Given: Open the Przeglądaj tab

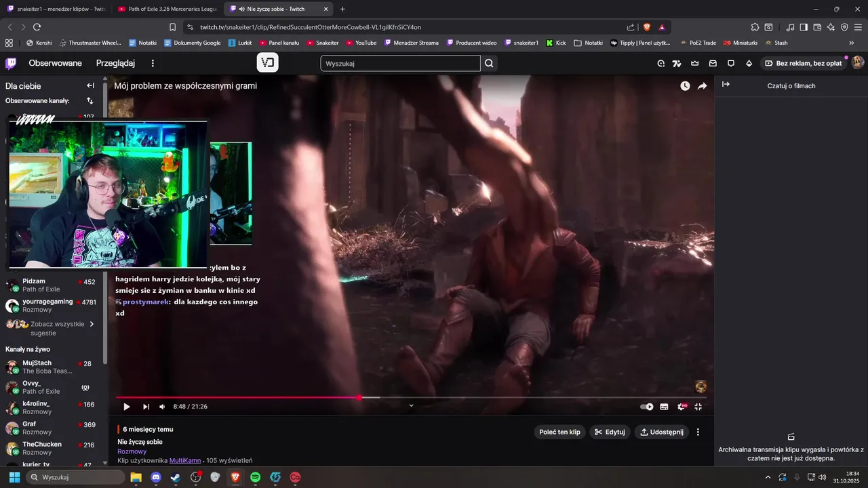Looking at the screenshot, I should (115, 63).
